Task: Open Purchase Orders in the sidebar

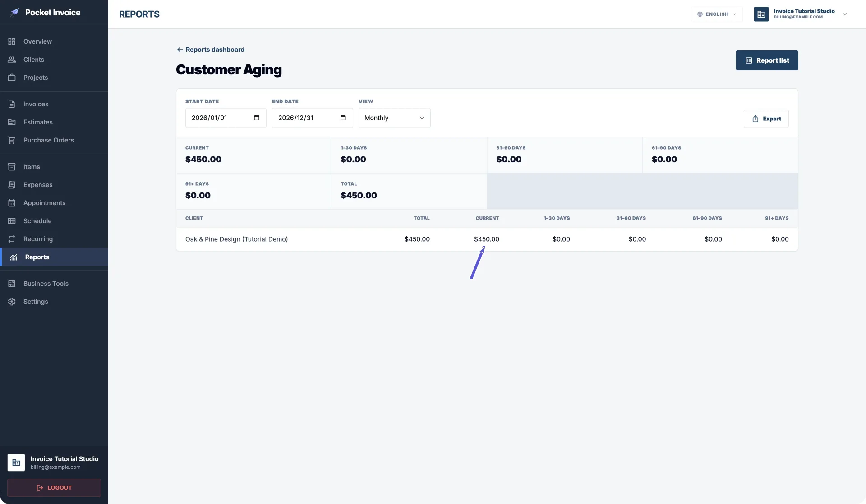Action: pyautogui.click(x=54, y=140)
